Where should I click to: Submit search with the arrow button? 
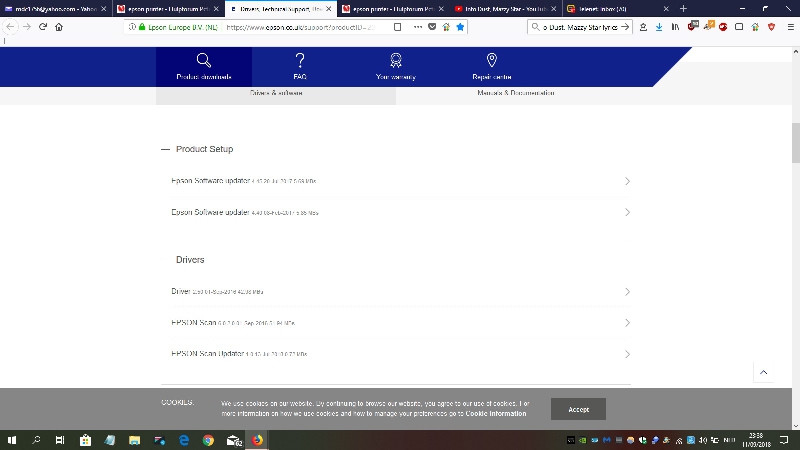tap(625, 27)
